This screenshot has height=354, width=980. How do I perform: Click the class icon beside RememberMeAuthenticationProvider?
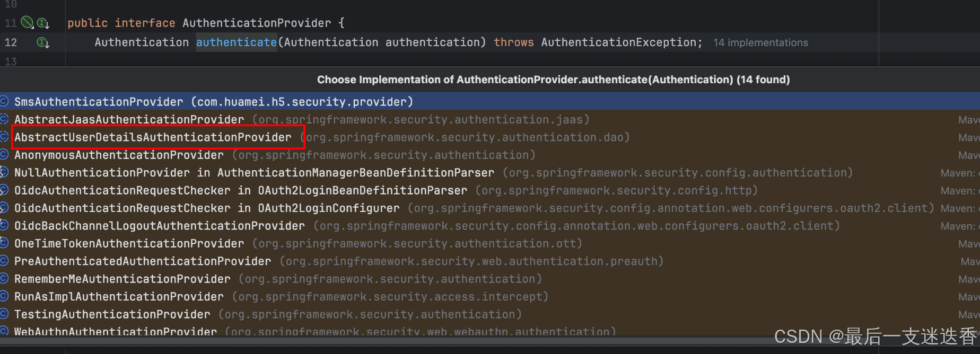click(x=4, y=278)
